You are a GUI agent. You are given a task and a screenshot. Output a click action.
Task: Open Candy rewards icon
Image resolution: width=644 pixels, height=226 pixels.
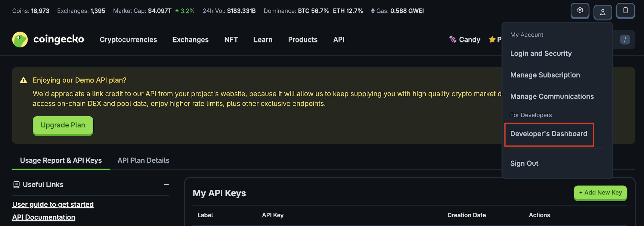(453, 39)
